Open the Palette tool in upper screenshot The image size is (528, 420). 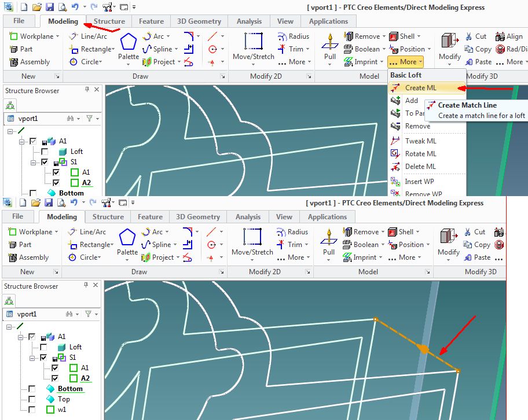[x=129, y=46]
